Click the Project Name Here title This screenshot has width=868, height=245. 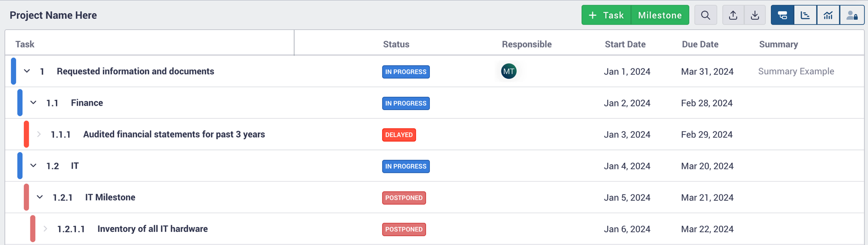[x=53, y=15]
